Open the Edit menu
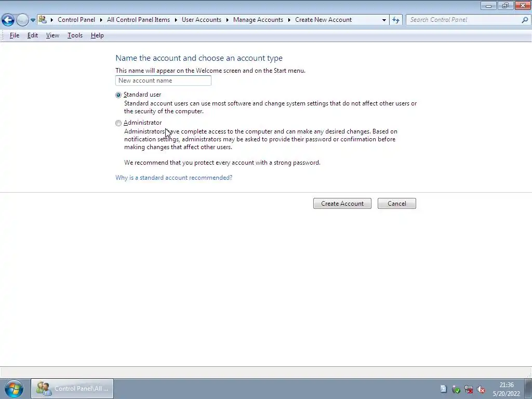Image resolution: width=532 pixels, height=399 pixels. pos(33,35)
